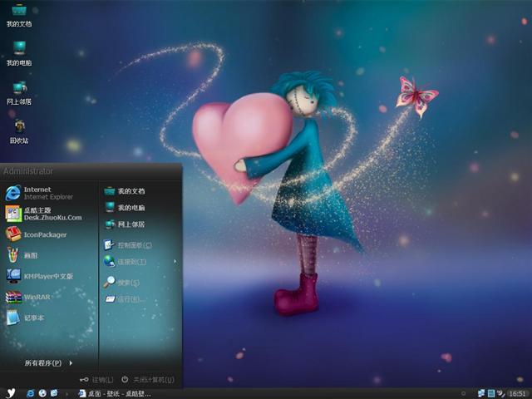532x399 pixels.
Task: Click the taskbar clock showing 16:51
Action: coord(517,392)
